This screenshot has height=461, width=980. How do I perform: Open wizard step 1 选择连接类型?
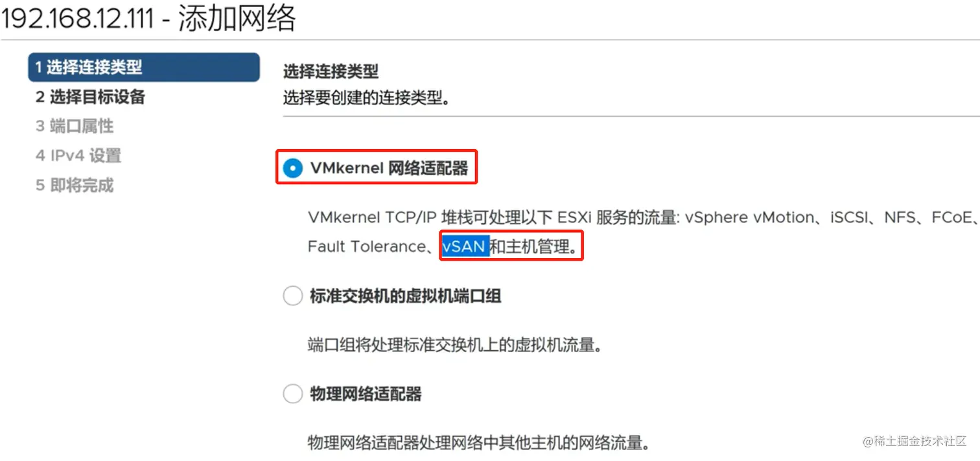[144, 67]
